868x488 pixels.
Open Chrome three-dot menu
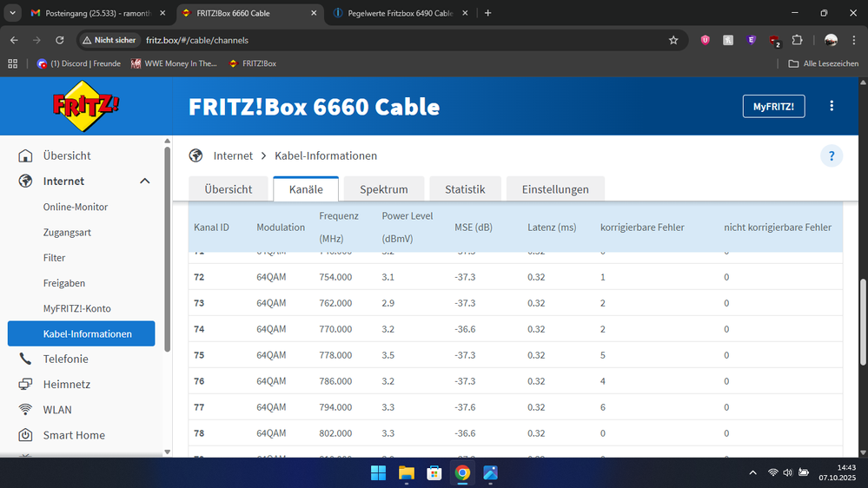pos(854,40)
